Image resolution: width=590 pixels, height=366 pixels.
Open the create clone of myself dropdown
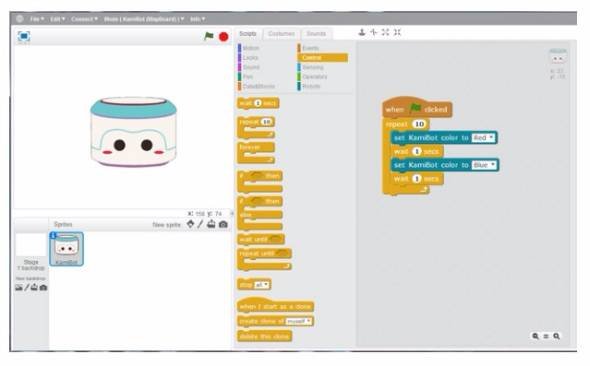(299, 321)
